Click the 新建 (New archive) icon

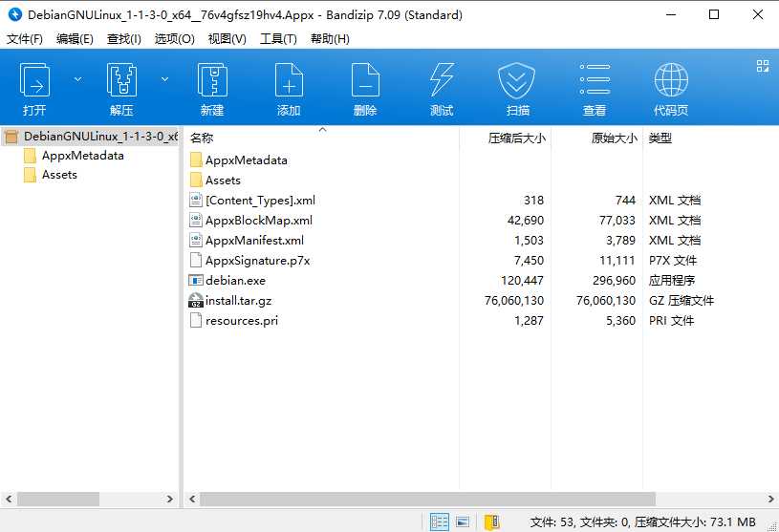212,89
